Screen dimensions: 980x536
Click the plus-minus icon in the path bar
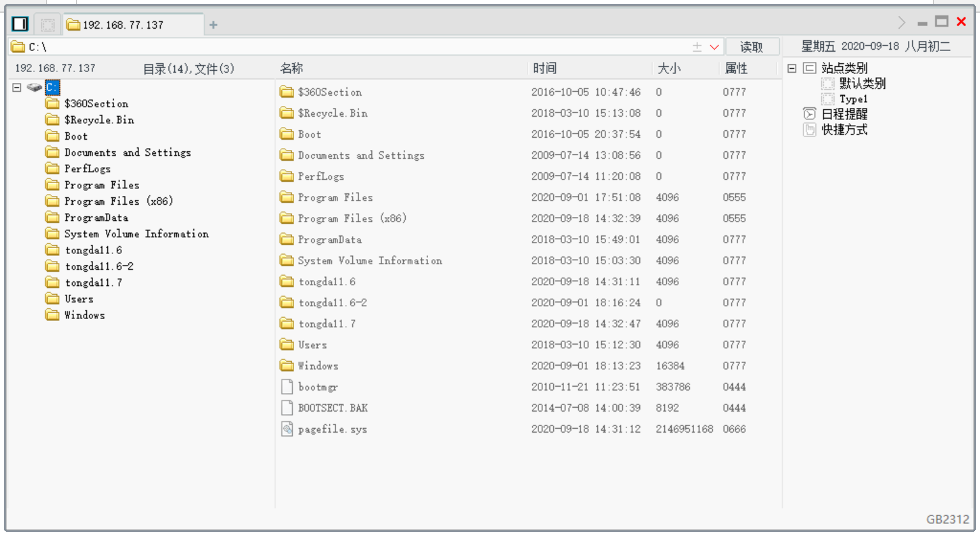point(697,47)
